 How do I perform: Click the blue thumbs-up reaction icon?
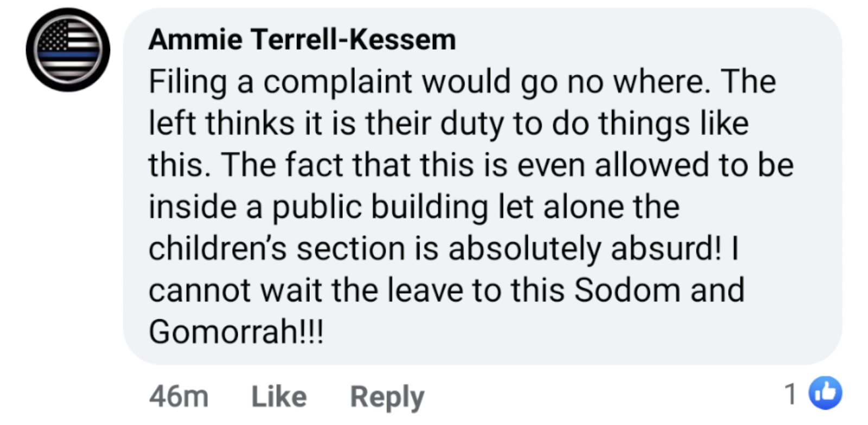[x=825, y=392]
